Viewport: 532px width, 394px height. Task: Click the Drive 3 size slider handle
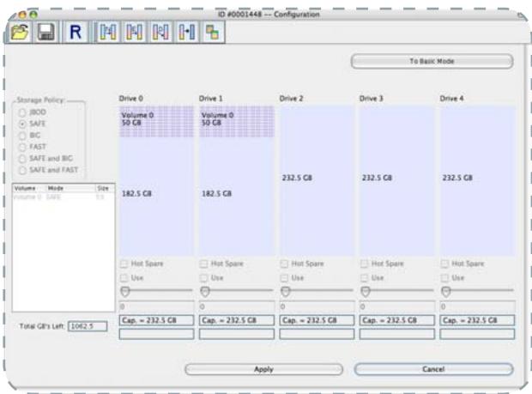[x=366, y=291]
